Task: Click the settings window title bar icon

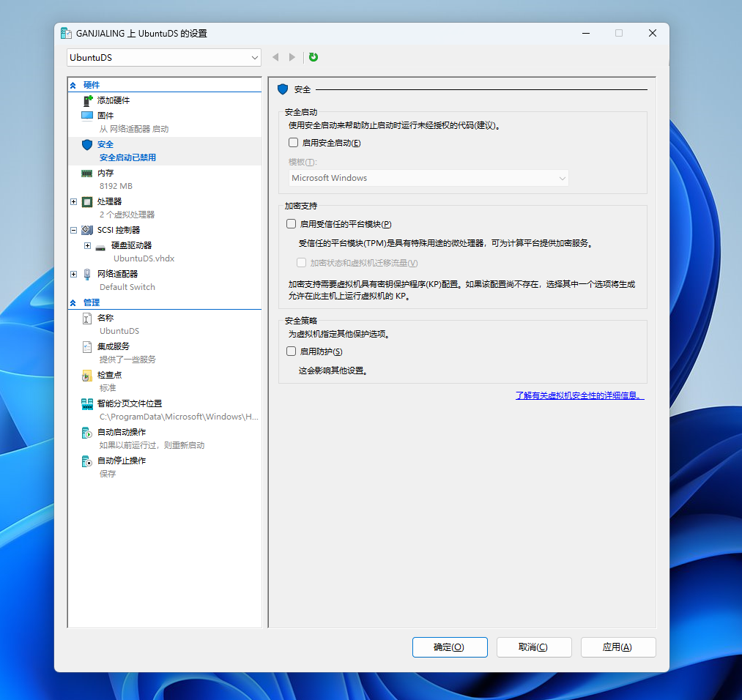Action: (66, 33)
